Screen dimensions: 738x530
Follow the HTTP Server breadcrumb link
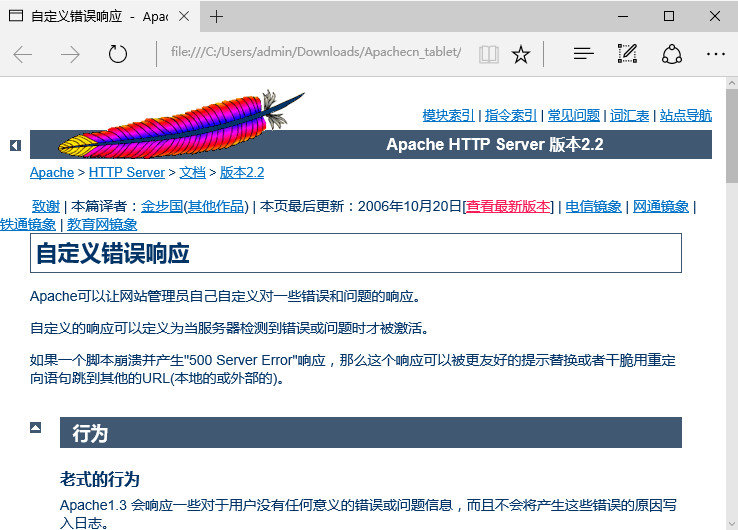[x=127, y=173]
